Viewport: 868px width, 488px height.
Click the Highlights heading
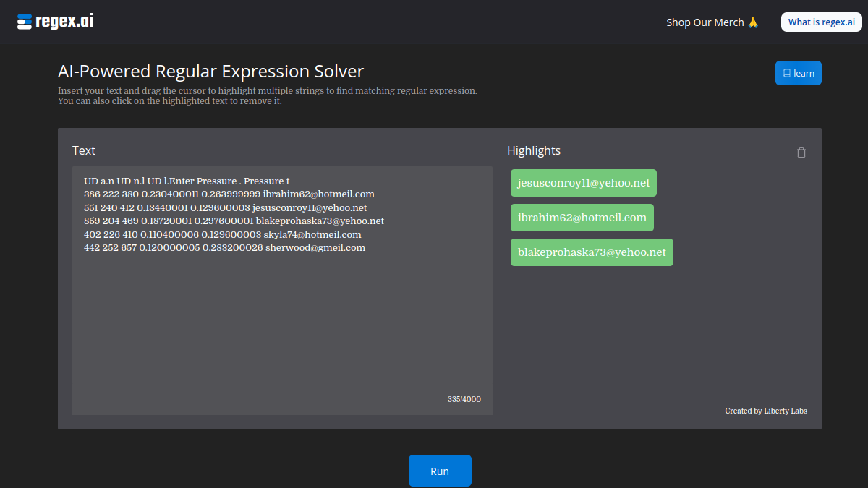pos(534,150)
